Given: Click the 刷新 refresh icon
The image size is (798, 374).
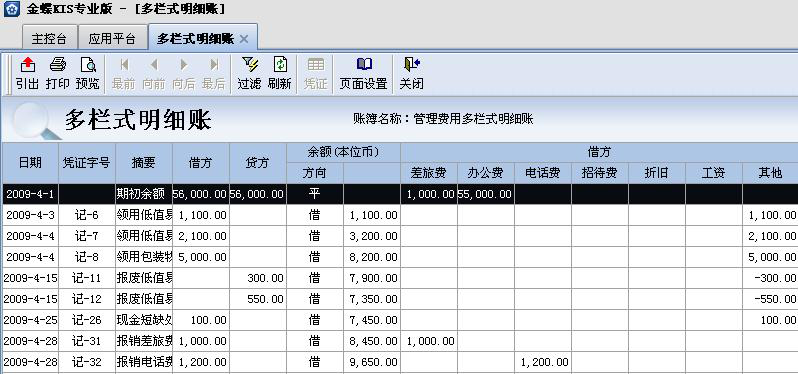Looking at the screenshot, I should 280,65.
